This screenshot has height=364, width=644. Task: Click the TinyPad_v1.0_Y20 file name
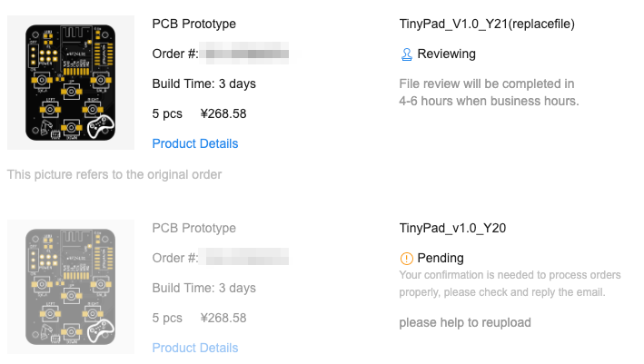pos(452,228)
